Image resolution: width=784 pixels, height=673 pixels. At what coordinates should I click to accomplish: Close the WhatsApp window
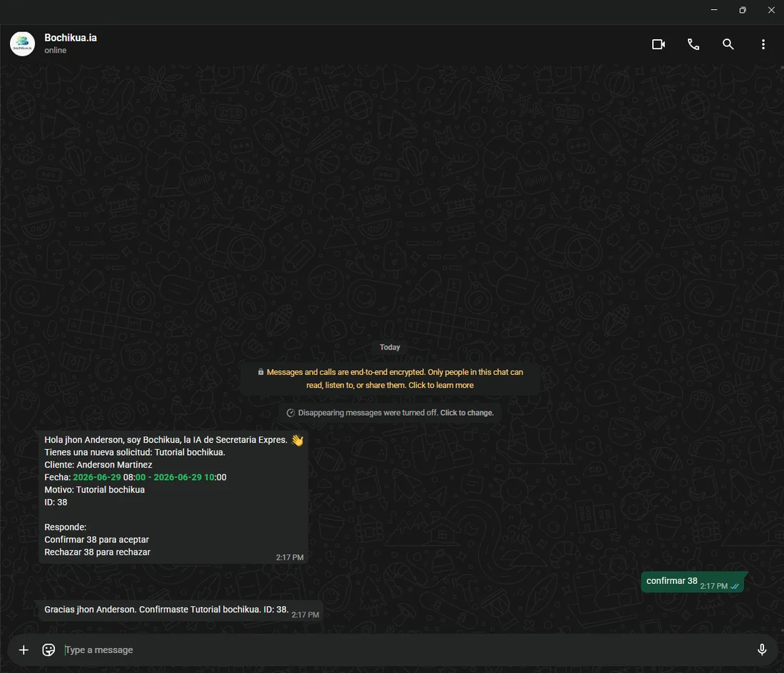coord(771,10)
